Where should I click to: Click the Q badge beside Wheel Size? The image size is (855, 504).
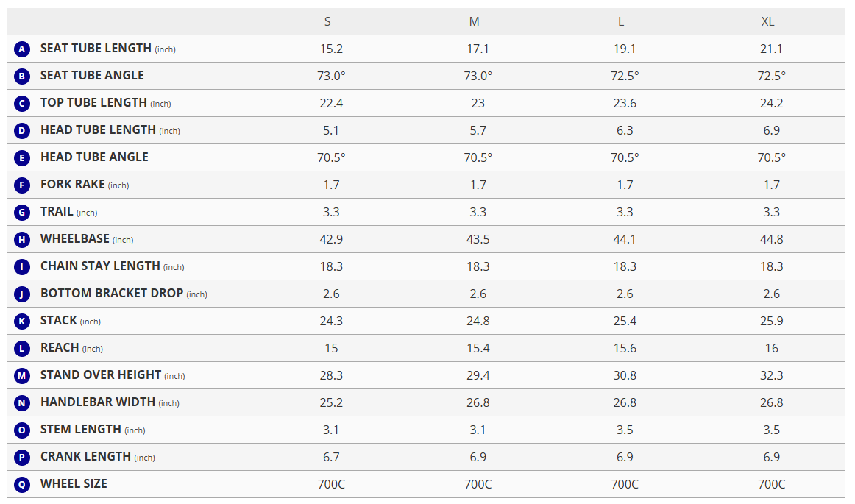(22, 485)
